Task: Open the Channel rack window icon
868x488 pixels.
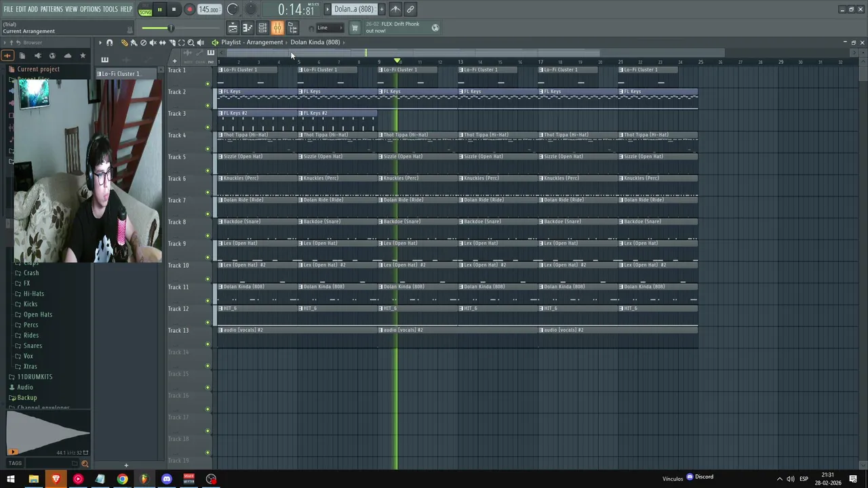Action: coord(262,28)
